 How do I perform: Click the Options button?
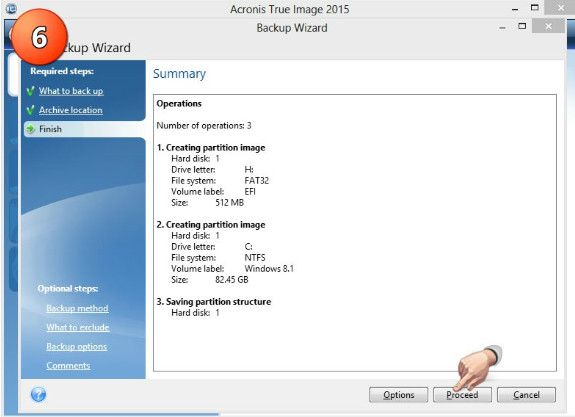(399, 395)
